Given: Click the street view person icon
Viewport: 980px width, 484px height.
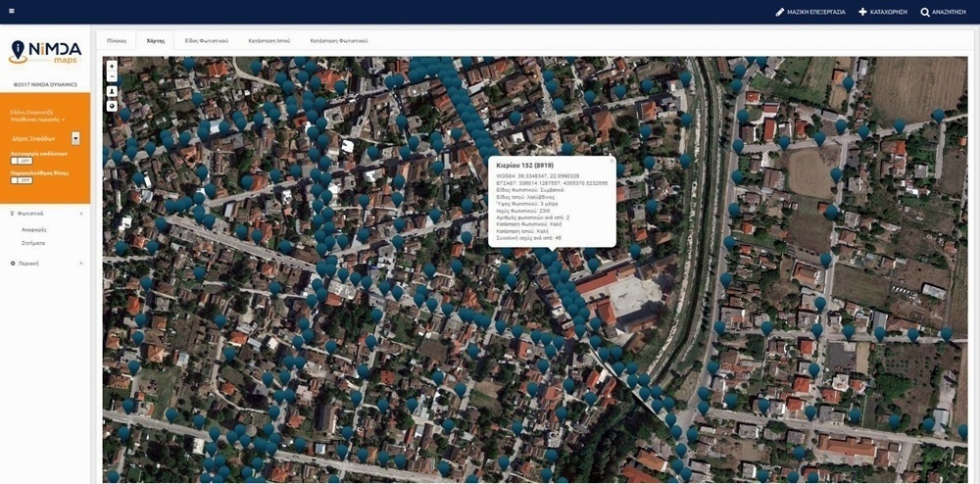Looking at the screenshot, I should point(113,91).
